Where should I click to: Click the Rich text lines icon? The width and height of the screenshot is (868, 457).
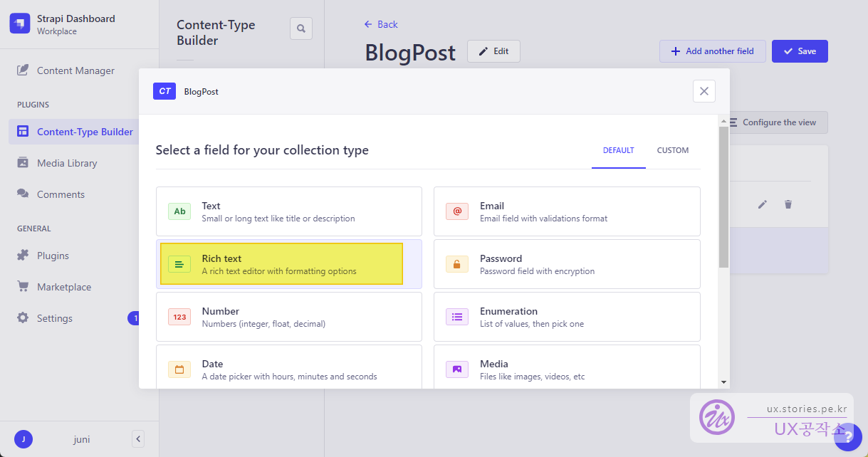tap(179, 264)
